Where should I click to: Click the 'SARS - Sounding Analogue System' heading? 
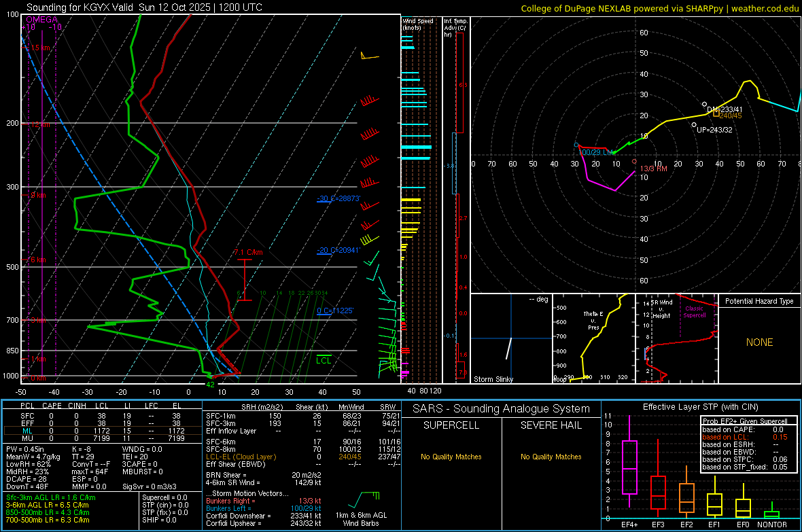[502, 409]
